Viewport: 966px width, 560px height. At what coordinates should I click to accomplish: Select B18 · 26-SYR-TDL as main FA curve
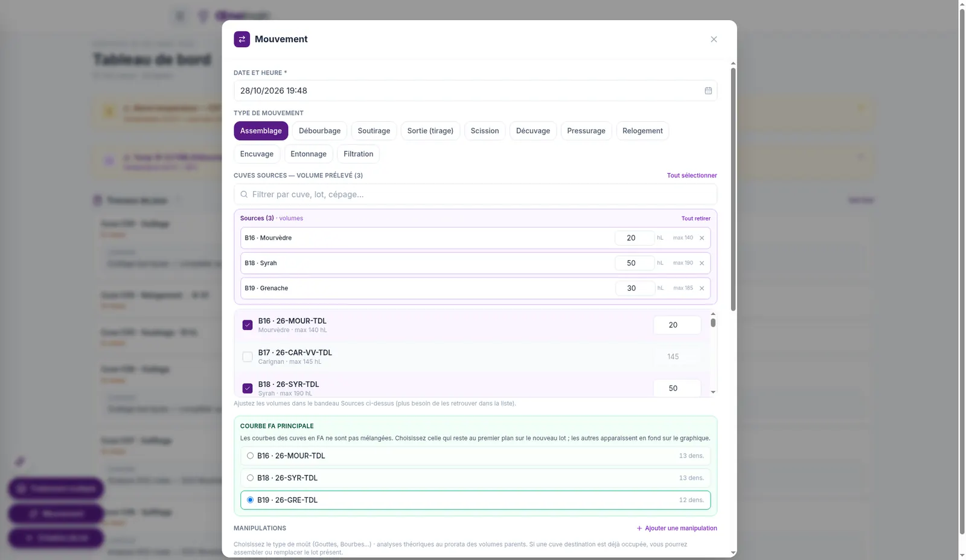[x=475, y=478]
